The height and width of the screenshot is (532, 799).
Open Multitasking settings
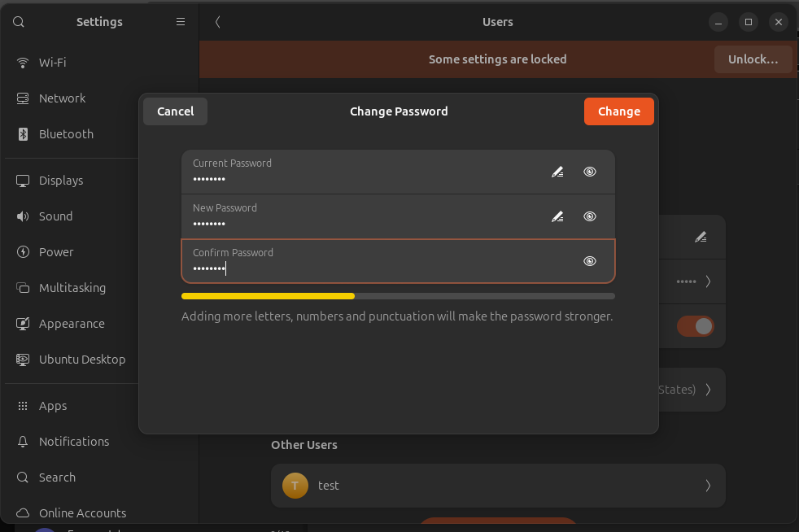coord(101,288)
